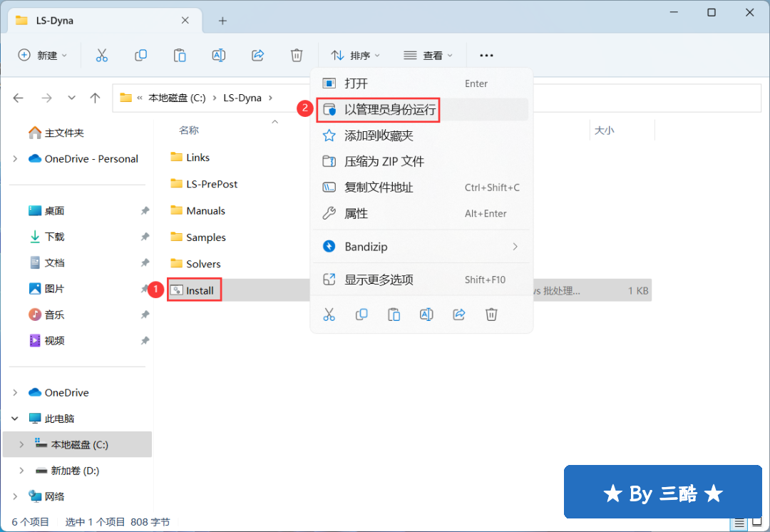The height and width of the screenshot is (532, 770).
Task: Open the 查看 (View) dropdown
Action: coord(428,56)
